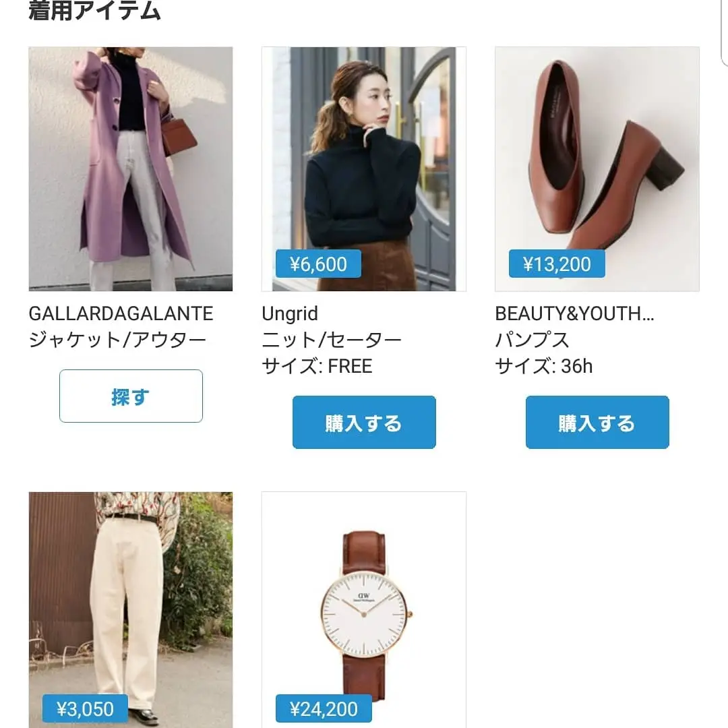
Task: Click 購入する for the BEAUTY&YOUTH pumps
Action: [597, 422]
